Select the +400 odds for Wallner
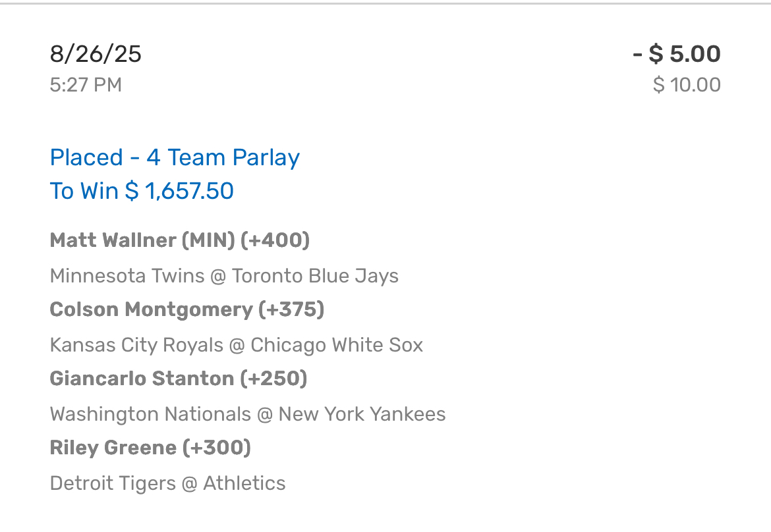The height and width of the screenshot is (532, 771). point(275,240)
